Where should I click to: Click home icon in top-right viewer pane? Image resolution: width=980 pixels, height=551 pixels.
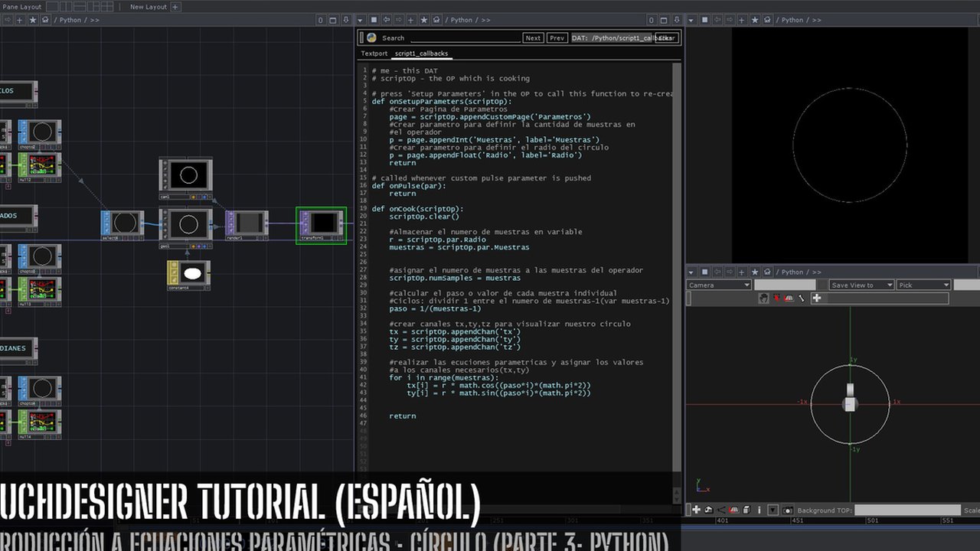point(768,20)
